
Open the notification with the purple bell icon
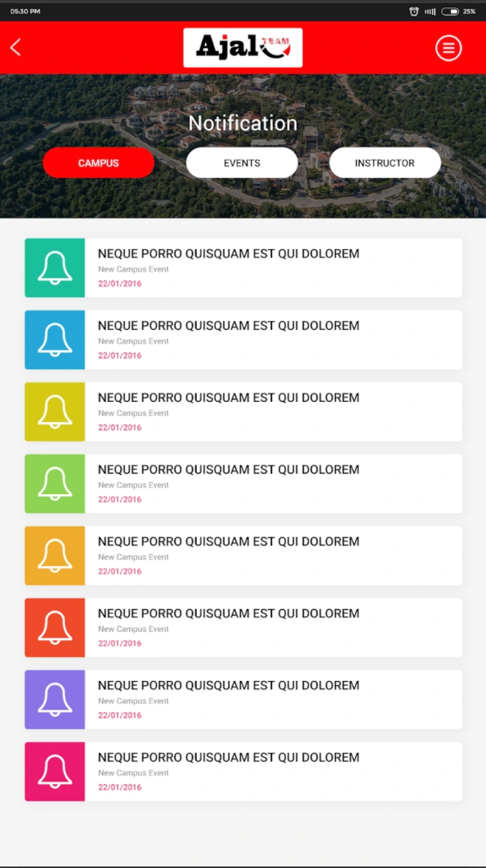pyautogui.click(x=243, y=700)
